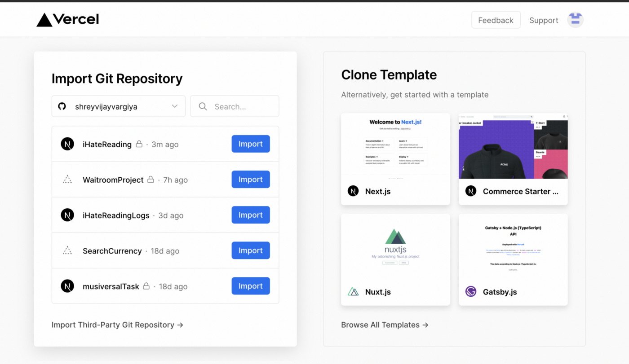Click 'Alternatively, get started with a template' text
Viewport: 629px width, 364px height.
(x=415, y=95)
